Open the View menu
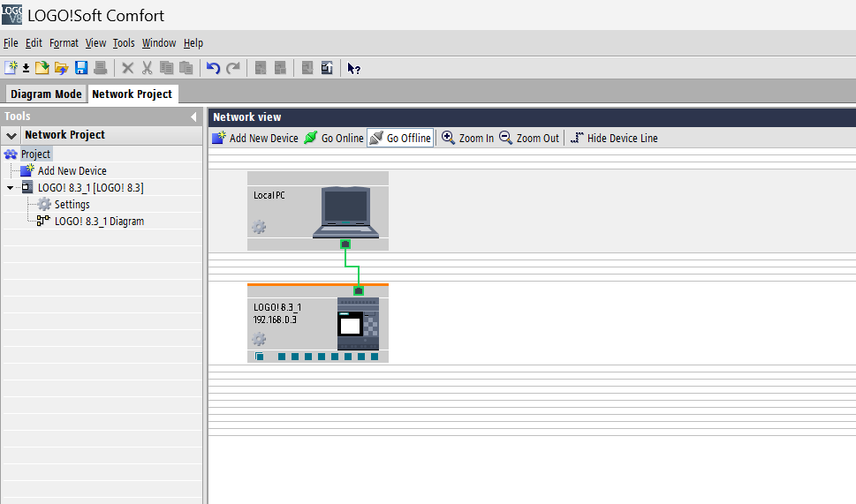856x504 pixels. tap(95, 43)
